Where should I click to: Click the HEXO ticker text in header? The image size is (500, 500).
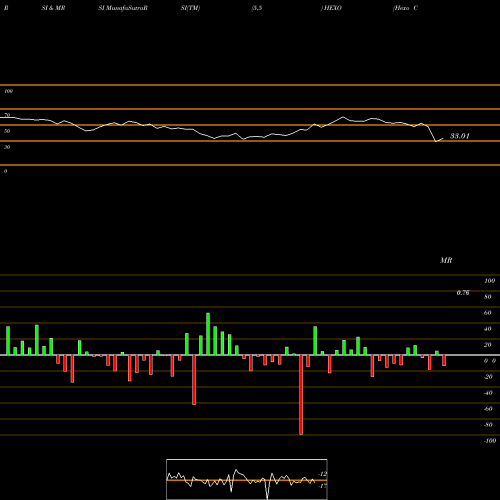[332, 8]
